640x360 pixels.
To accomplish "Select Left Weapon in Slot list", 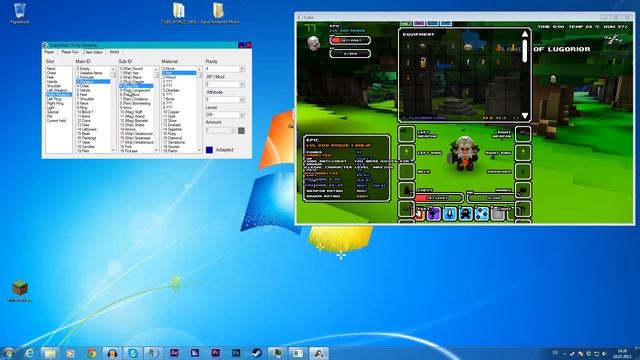I will coord(59,90).
